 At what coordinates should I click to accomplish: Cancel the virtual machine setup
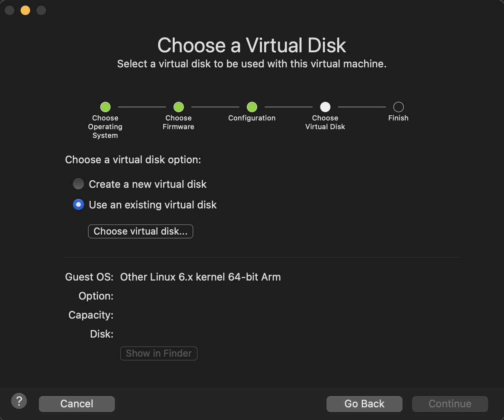pyautogui.click(x=76, y=404)
